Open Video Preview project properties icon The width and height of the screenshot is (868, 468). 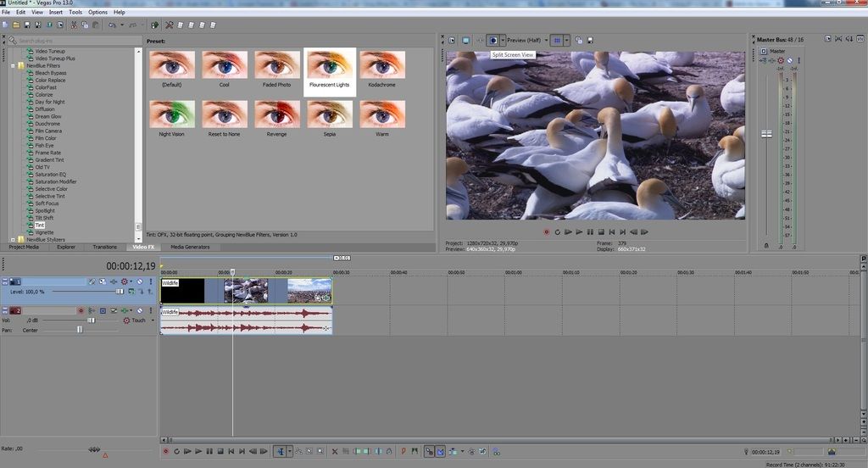tap(453, 41)
